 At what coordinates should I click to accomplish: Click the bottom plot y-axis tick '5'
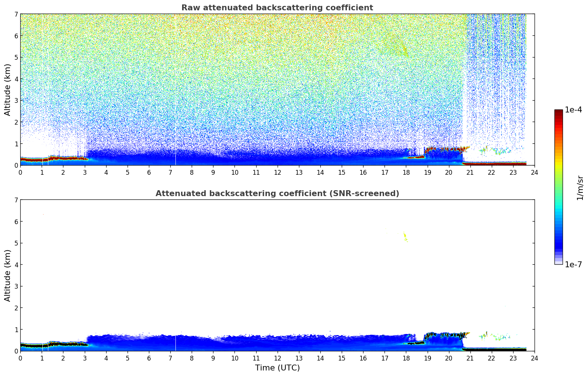pyautogui.click(x=16, y=243)
